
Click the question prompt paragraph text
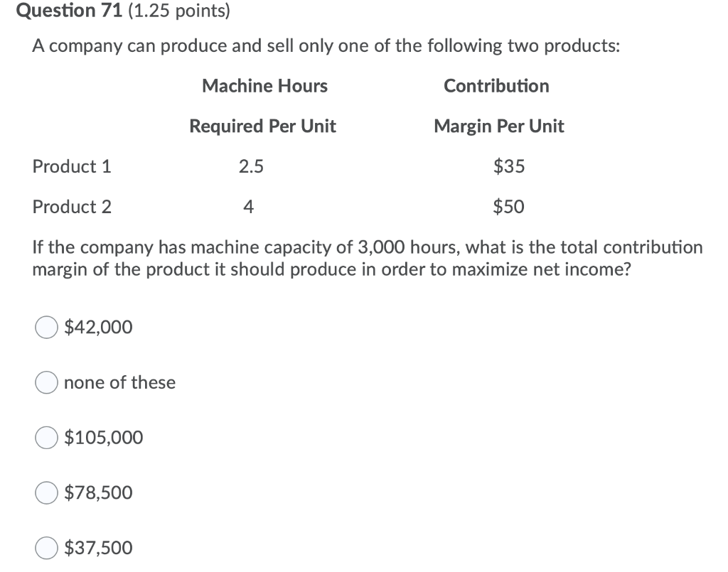point(367,258)
